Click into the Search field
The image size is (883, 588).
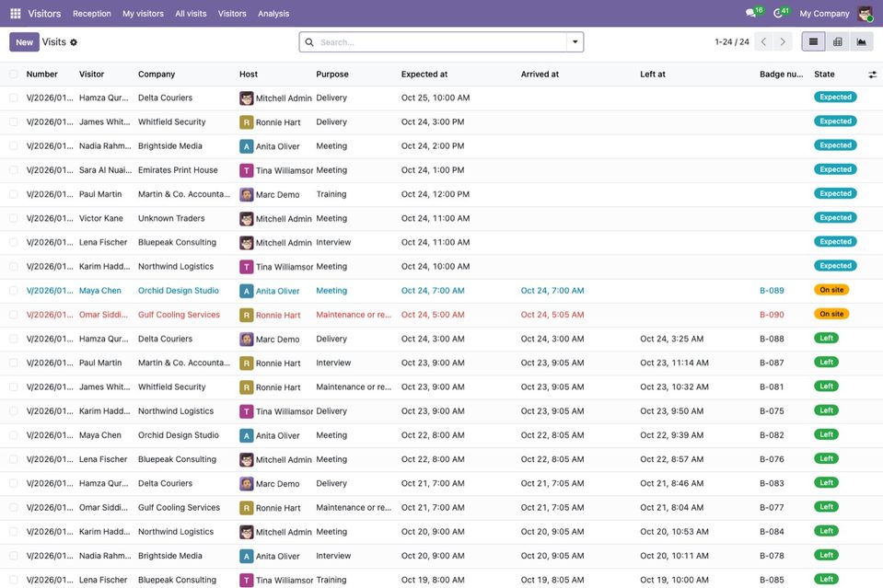coord(441,42)
